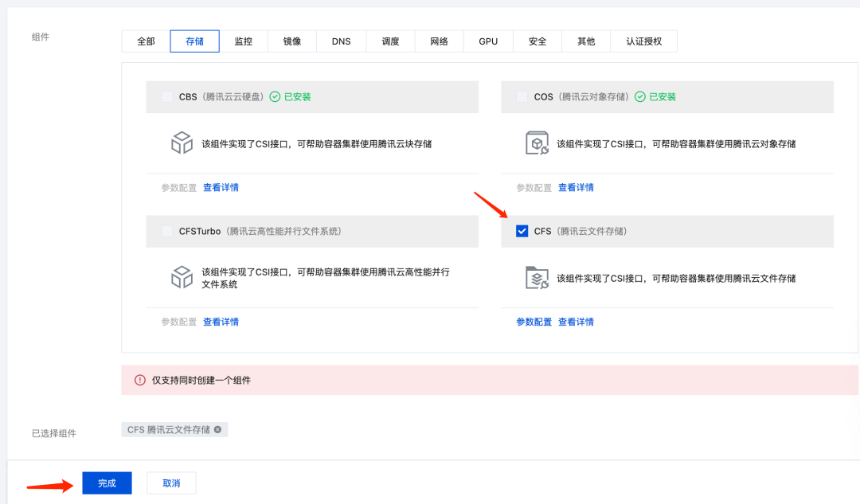Open 查看详情 for CBS component
This screenshot has height=504, width=860.
click(x=221, y=188)
